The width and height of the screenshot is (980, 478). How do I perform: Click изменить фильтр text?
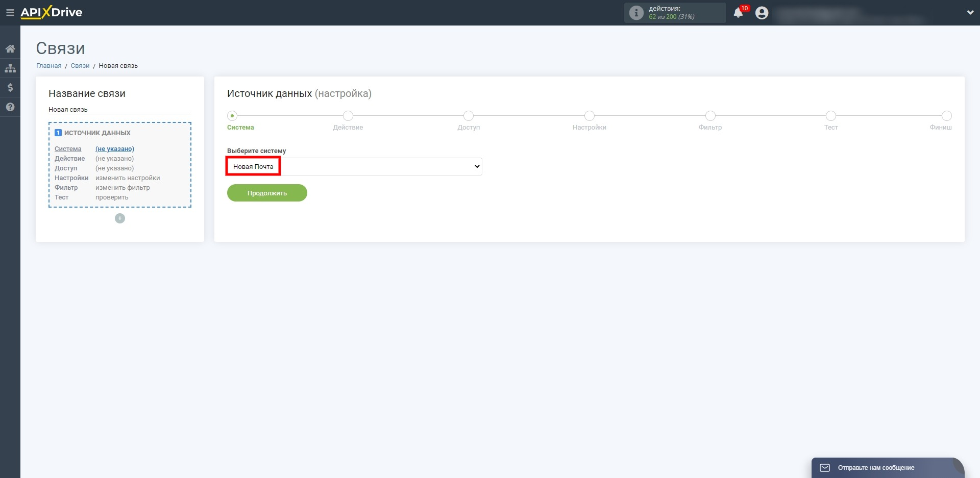click(122, 188)
